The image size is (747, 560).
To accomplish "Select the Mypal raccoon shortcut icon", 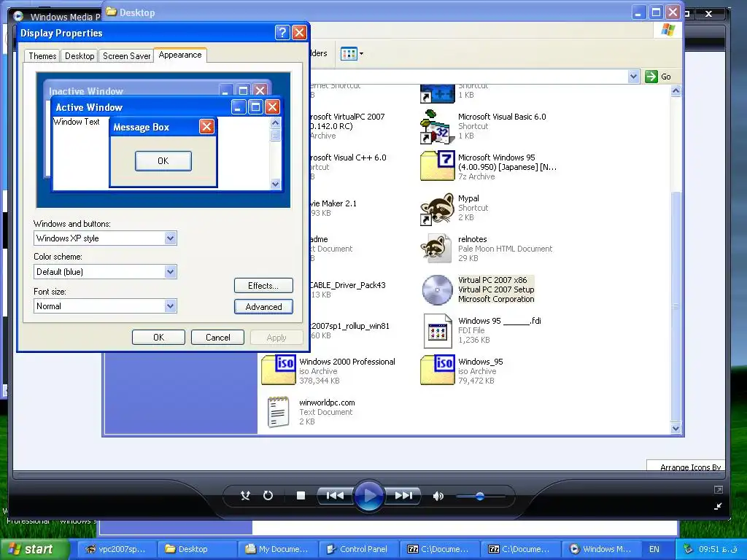I will coord(437,208).
